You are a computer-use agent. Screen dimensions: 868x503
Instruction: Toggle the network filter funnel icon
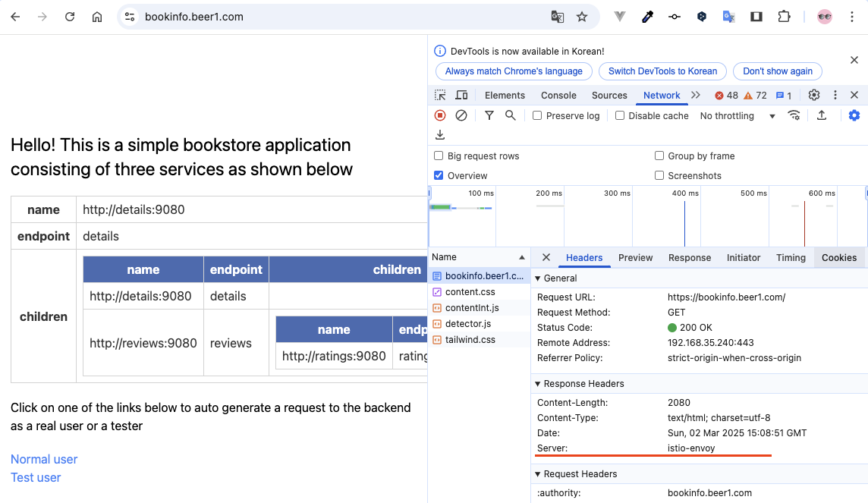[489, 115]
